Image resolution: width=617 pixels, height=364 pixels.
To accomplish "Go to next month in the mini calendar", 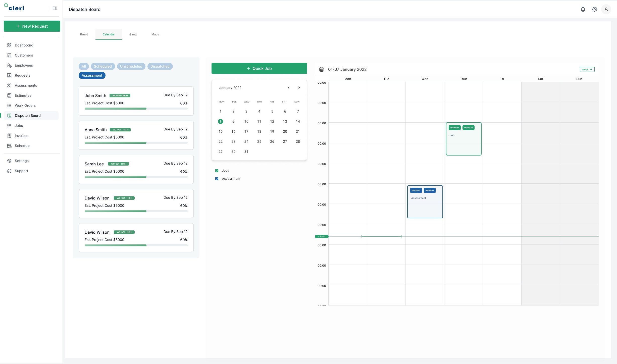I will click(299, 87).
